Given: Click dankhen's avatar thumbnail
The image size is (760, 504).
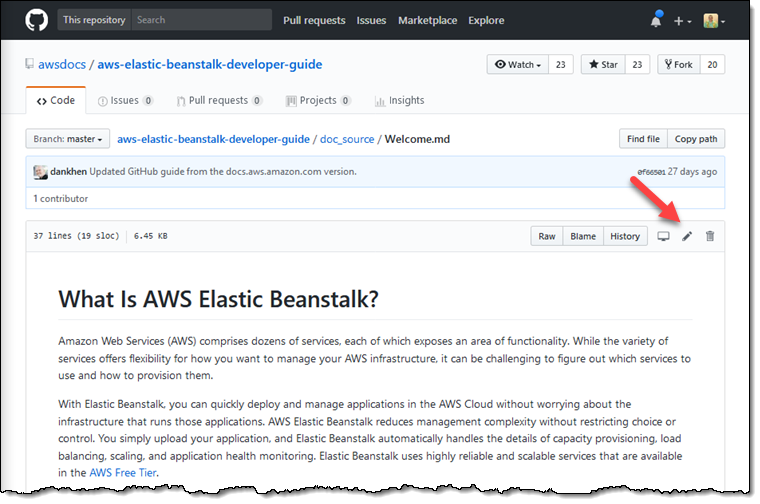Looking at the screenshot, I should pyautogui.click(x=40, y=172).
